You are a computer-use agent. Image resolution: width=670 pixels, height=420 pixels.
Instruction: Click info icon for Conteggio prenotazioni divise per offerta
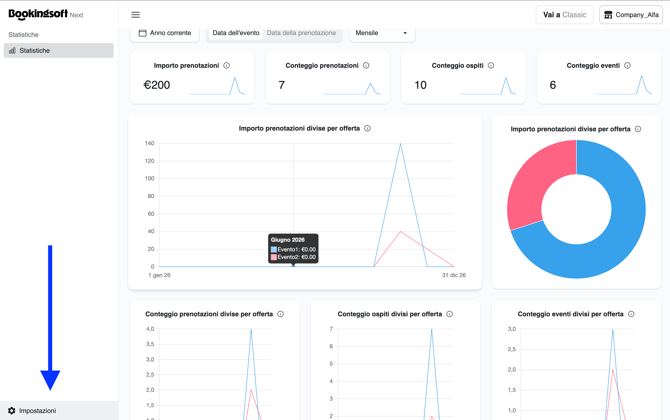pos(281,314)
